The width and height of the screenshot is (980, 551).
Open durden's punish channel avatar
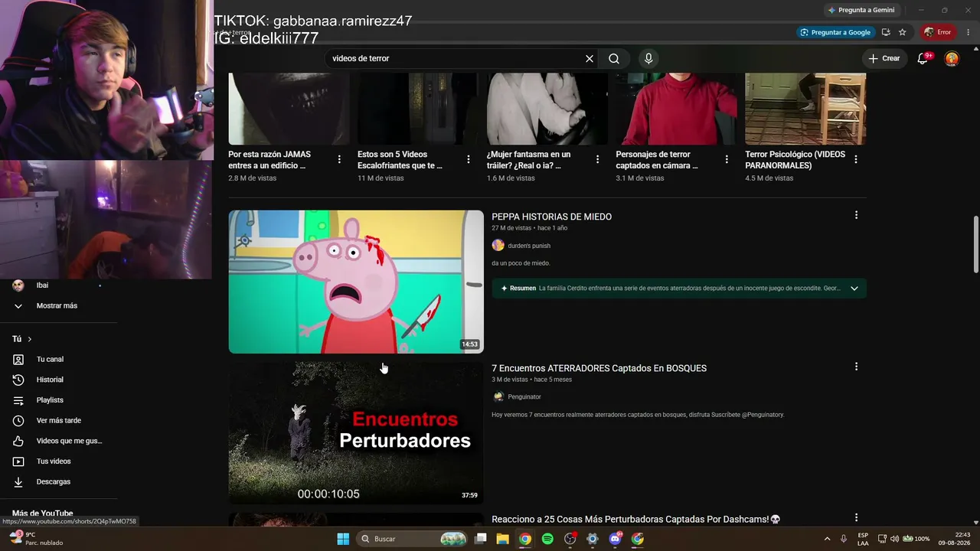pyautogui.click(x=498, y=246)
